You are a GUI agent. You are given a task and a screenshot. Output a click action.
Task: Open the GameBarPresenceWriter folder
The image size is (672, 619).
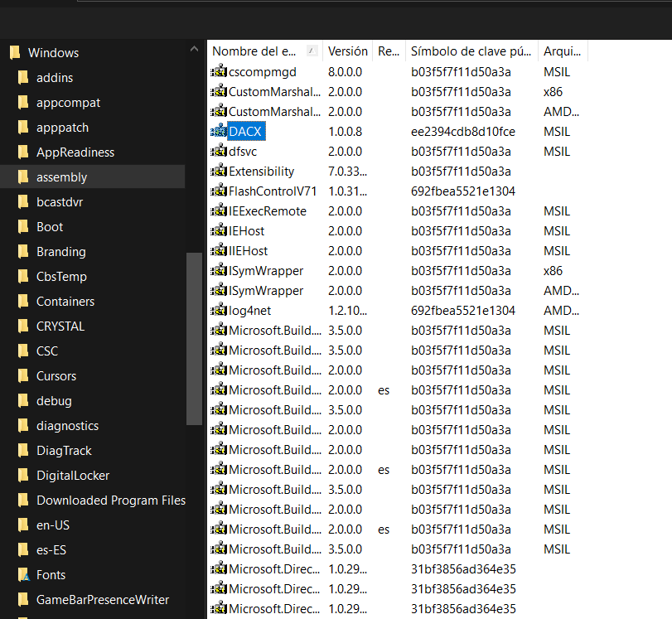[103, 600]
